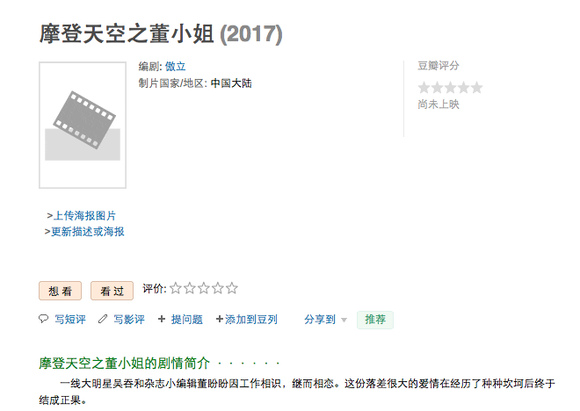Mark the film as 想看
Screen dimensions: 580x411
(60, 291)
